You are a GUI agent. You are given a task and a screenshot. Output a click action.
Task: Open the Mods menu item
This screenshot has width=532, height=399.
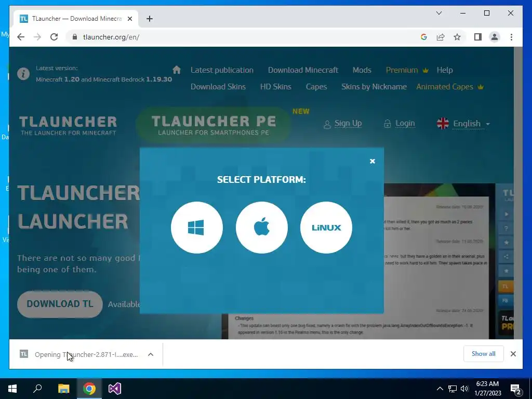point(362,70)
